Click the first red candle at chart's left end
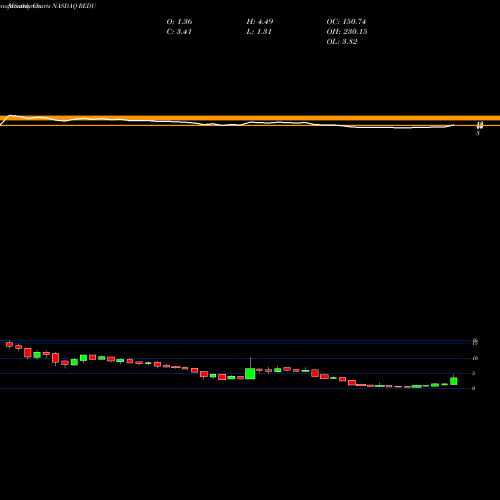This screenshot has height=500, width=500. click(x=9, y=344)
